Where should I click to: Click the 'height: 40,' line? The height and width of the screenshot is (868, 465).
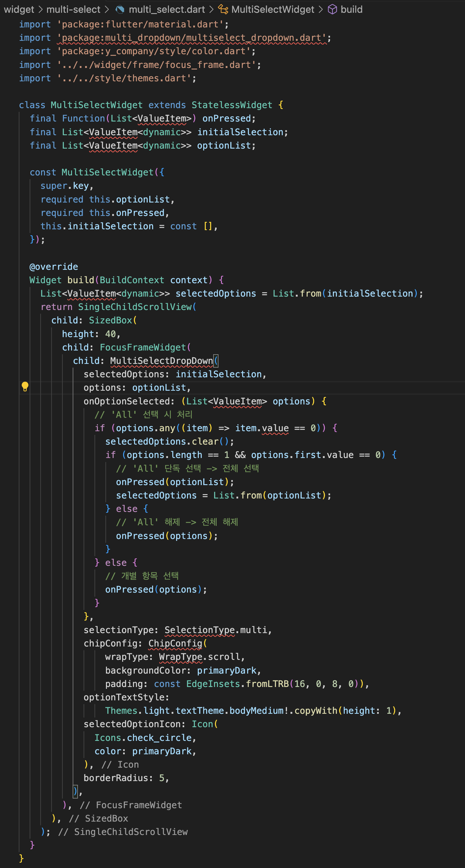(x=91, y=334)
